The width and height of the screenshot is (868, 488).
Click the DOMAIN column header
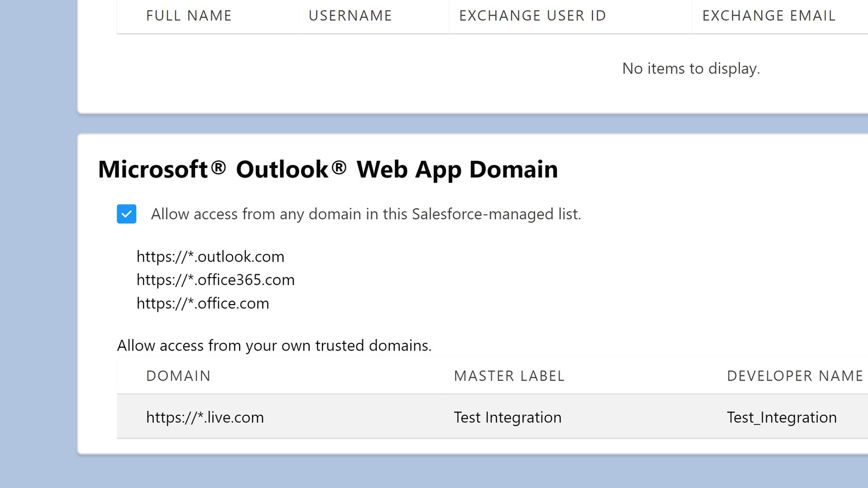(179, 376)
